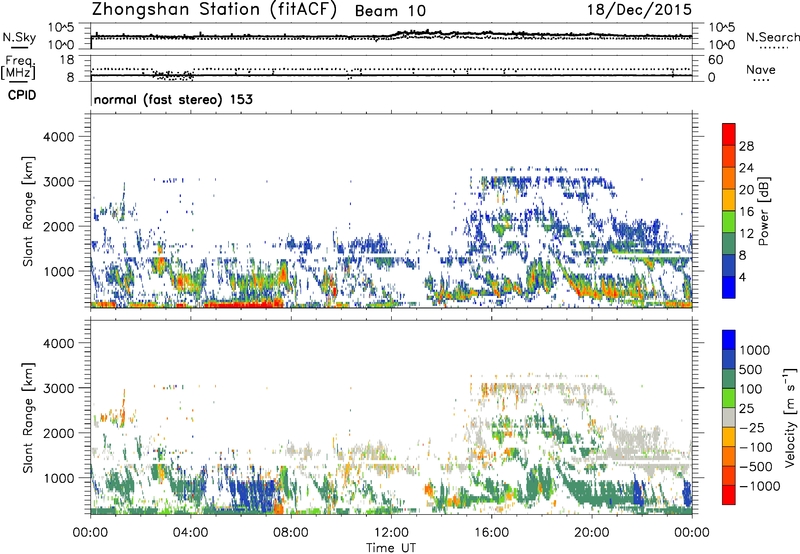Click the power colorbar segment between 16 and 20
The width and height of the screenshot is (800, 554).
729,200
